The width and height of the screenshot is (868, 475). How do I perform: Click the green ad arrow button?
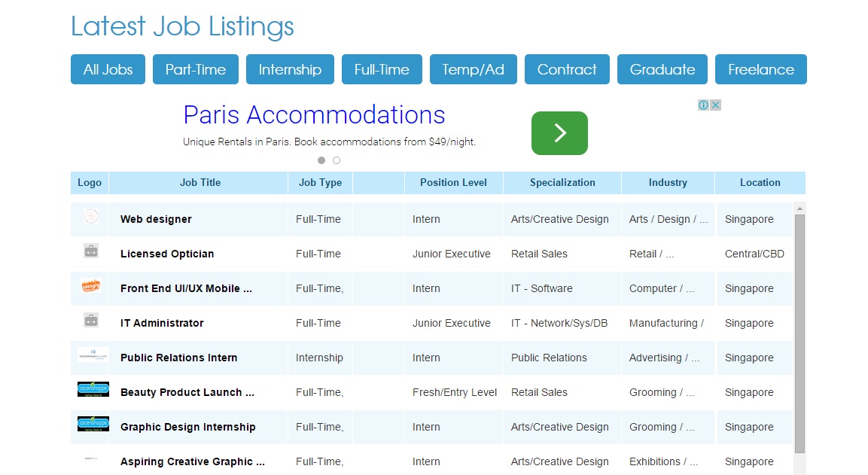tap(559, 133)
